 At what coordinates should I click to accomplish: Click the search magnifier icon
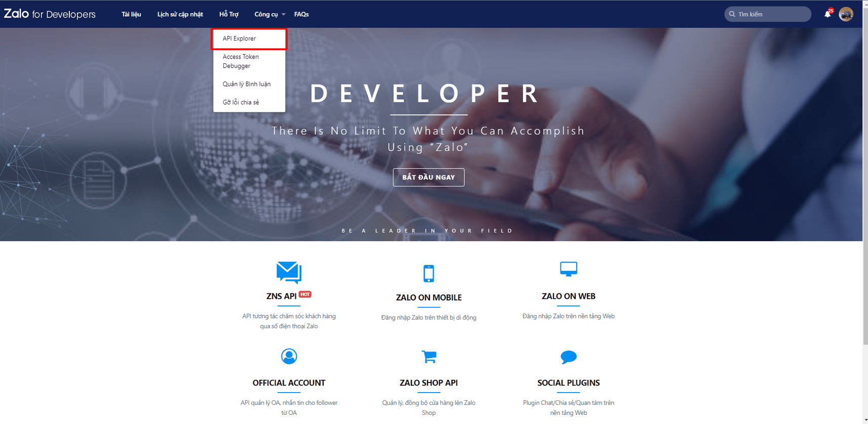tap(732, 14)
